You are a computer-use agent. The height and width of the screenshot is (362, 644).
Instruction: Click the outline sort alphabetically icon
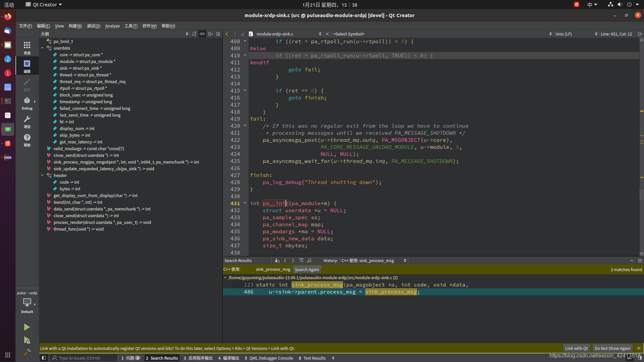tap(194, 34)
